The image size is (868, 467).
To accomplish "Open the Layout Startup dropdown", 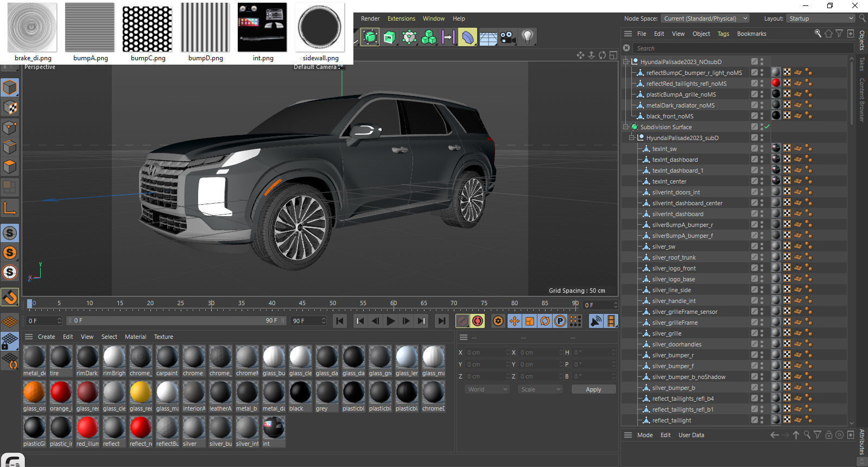I will [821, 18].
